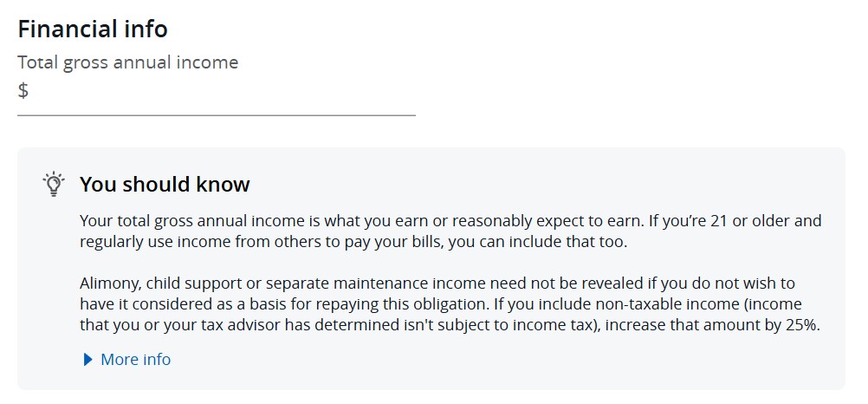Click the lightbulb tip icon

tap(54, 184)
